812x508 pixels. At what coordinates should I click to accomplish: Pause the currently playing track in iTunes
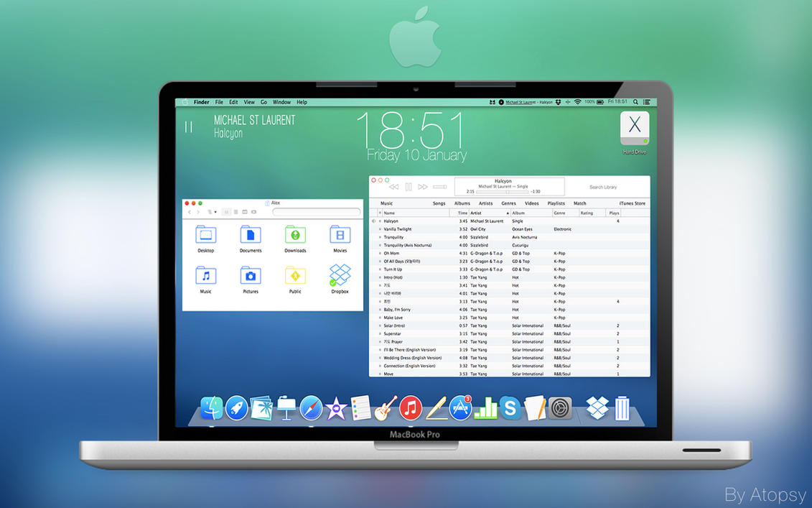click(x=408, y=186)
